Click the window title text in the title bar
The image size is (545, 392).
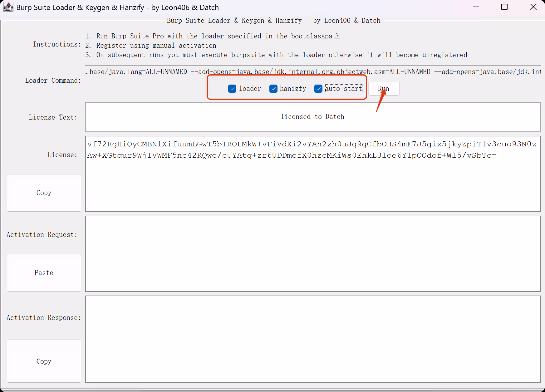point(118,7)
